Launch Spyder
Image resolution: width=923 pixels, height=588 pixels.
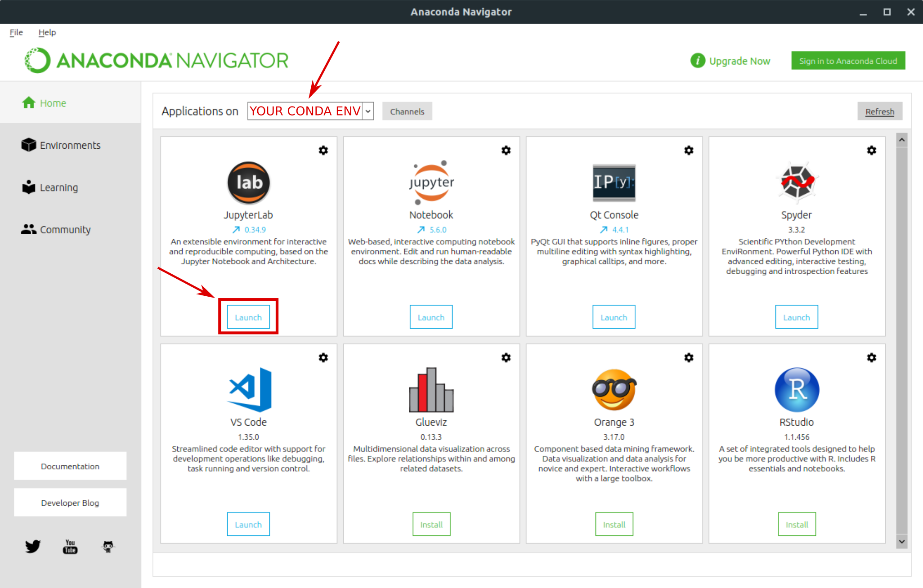(x=797, y=317)
